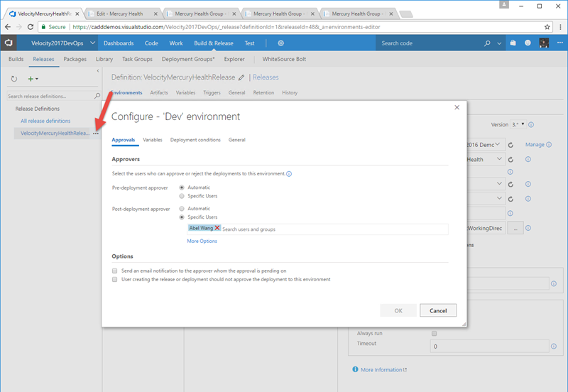Open the Releases link beside definition name
Image resolution: width=568 pixels, height=392 pixels.
pyautogui.click(x=266, y=77)
